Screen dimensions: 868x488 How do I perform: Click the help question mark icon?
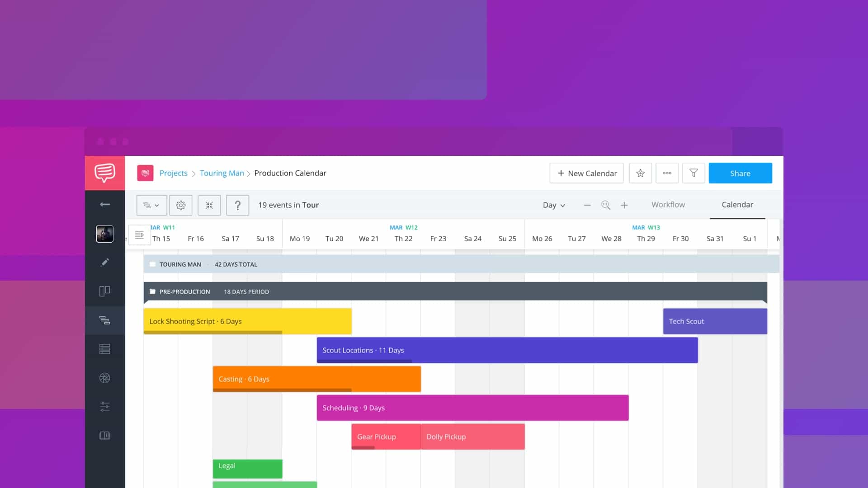tap(237, 204)
